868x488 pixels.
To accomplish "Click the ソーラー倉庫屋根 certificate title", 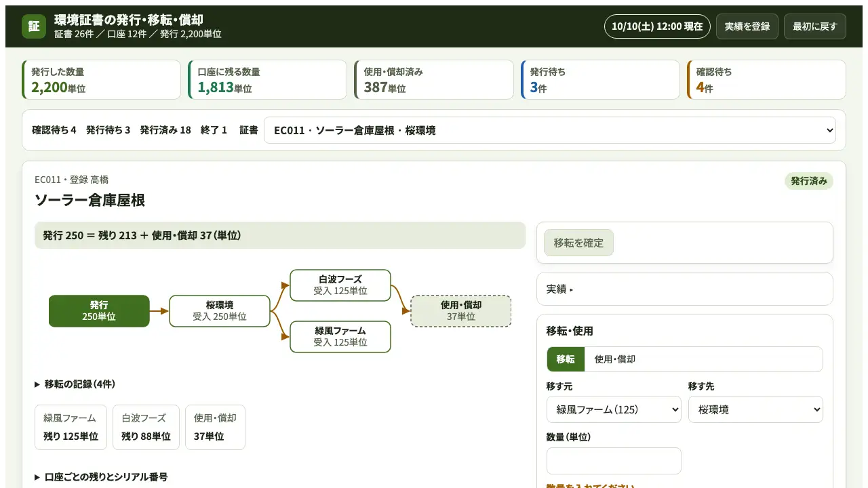I will click(x=90, y=200).
